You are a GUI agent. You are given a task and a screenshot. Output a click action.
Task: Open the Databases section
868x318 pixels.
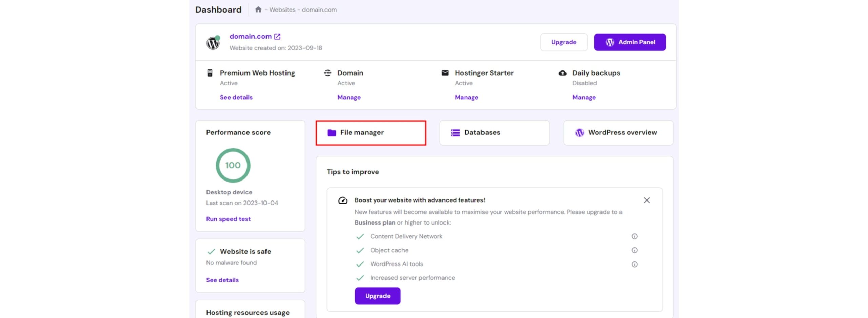(494, 133)
